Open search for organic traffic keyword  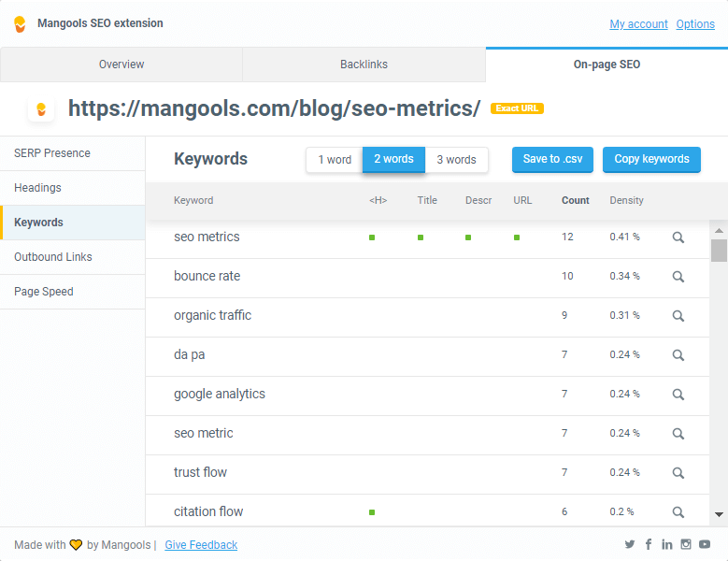pos(678,316)
